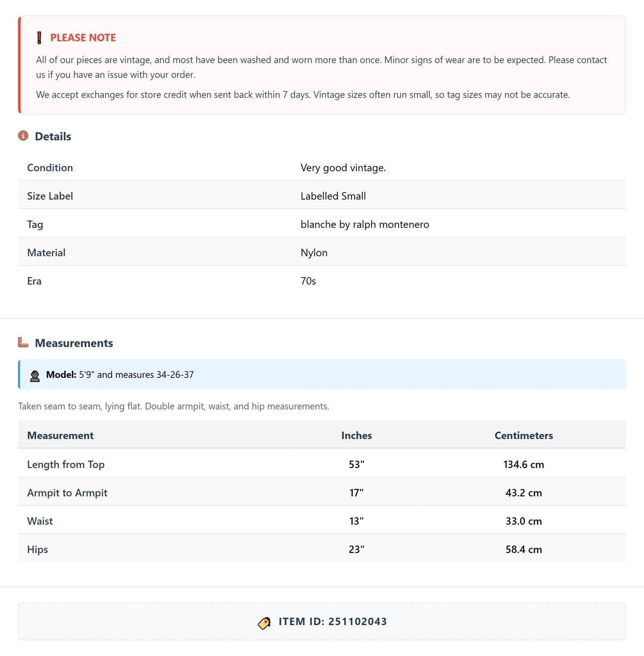644x656 pixels.
Task: Click the 53" Length from Top value
Action: [357, 464]
